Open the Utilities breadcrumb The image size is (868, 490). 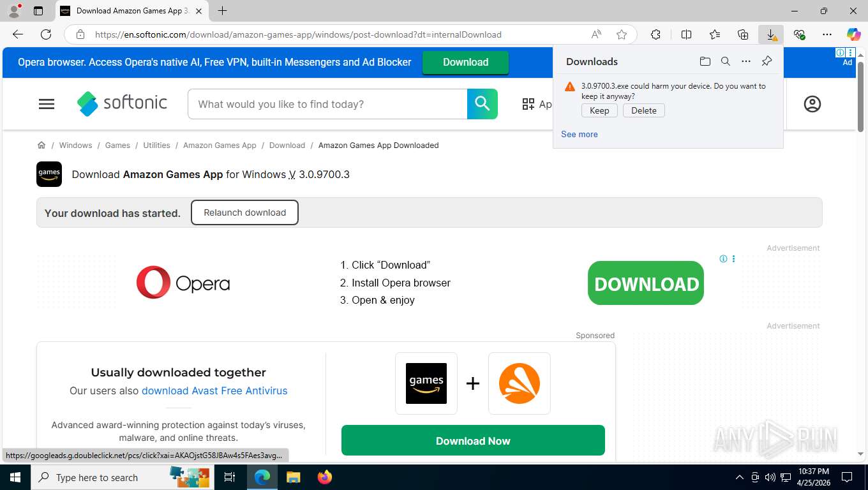156,145
